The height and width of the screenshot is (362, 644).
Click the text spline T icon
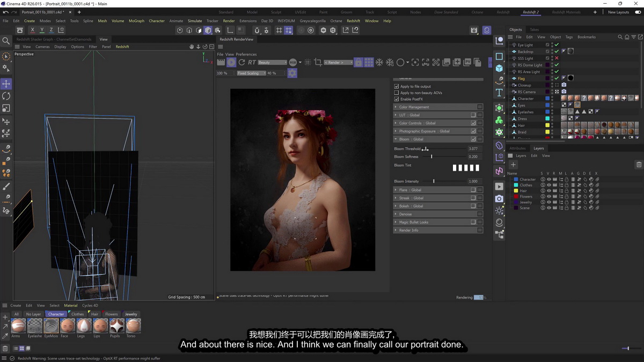click(499, 93)
